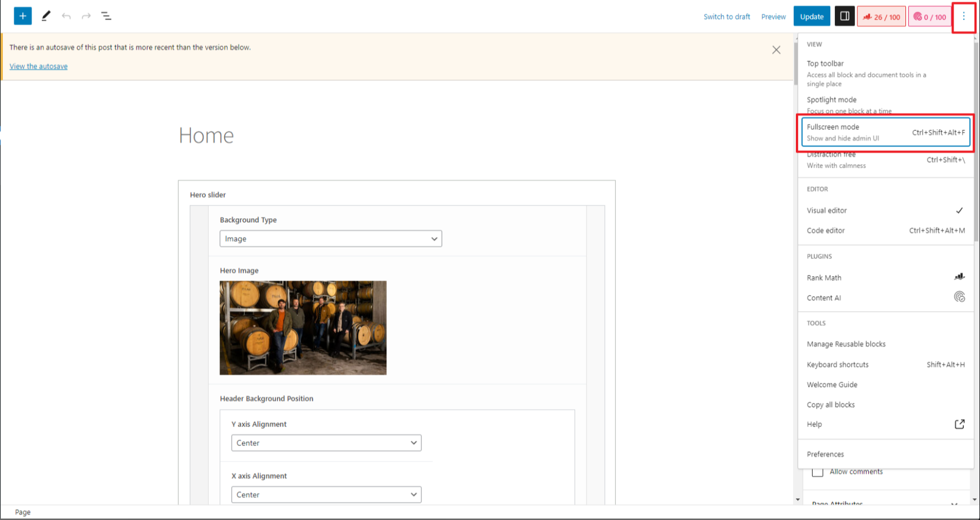980x520 pixels.
Task: Open Content AI plugin entry
Action: pyautogui.click(x=885, y=298)
